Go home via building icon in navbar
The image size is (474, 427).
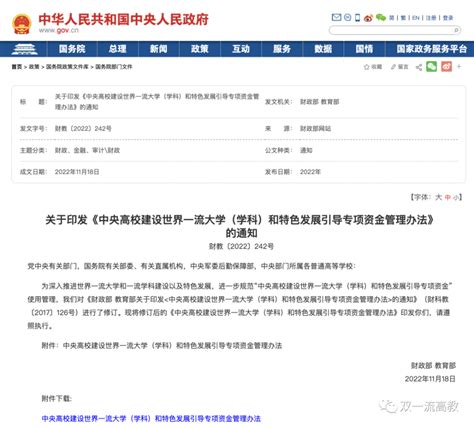click(x=24, y=49)
